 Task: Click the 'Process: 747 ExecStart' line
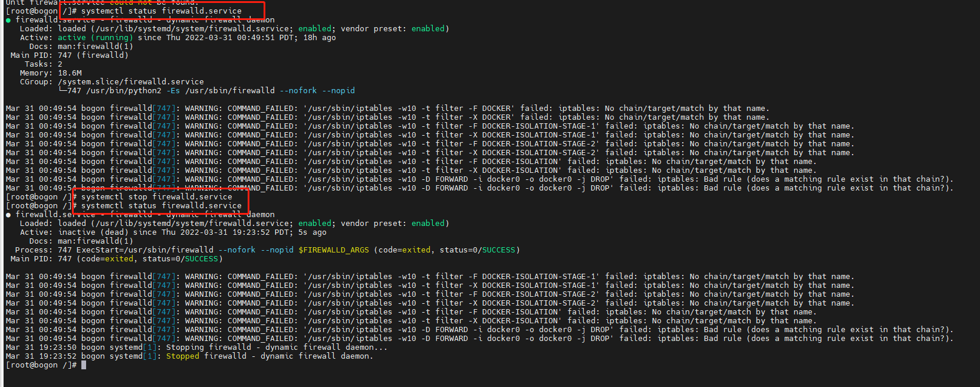268,250
